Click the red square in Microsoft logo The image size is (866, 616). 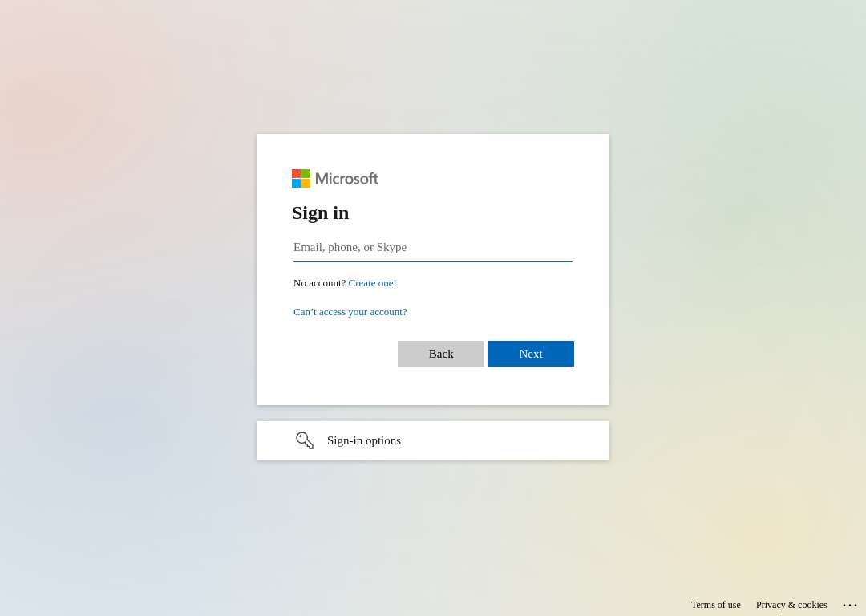tap(296, 173)
